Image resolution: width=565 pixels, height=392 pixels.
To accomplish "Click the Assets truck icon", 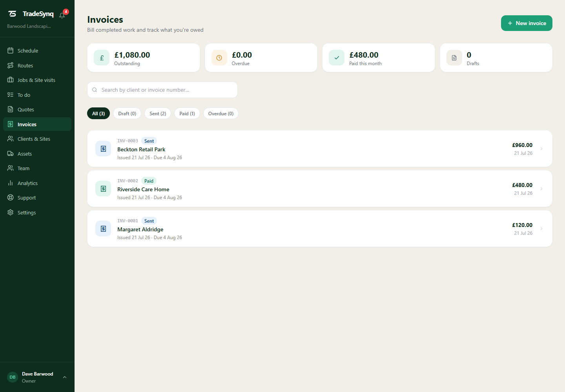I will click(11, 154).
